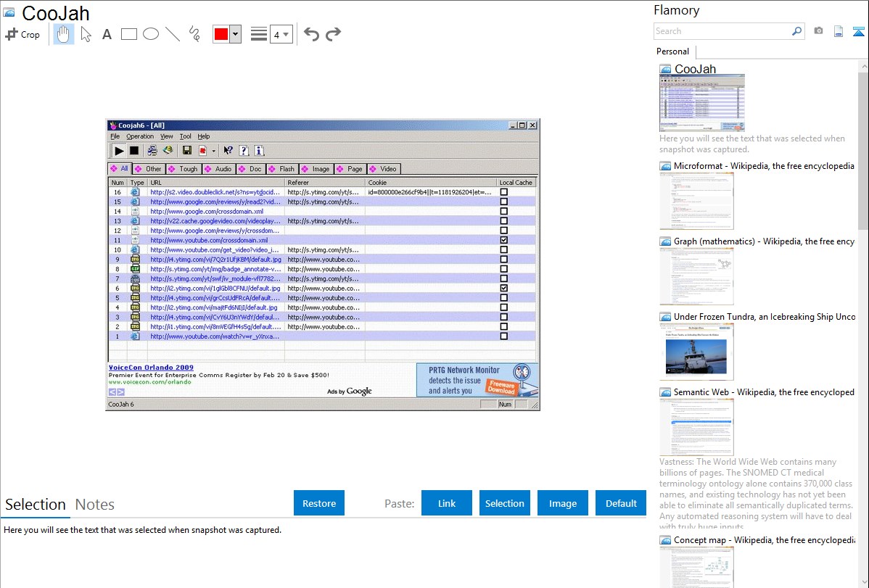The height and width of the screenshot is (588, 869).
Task: Choose the arrow pointer tool
Action: (86, 34)
